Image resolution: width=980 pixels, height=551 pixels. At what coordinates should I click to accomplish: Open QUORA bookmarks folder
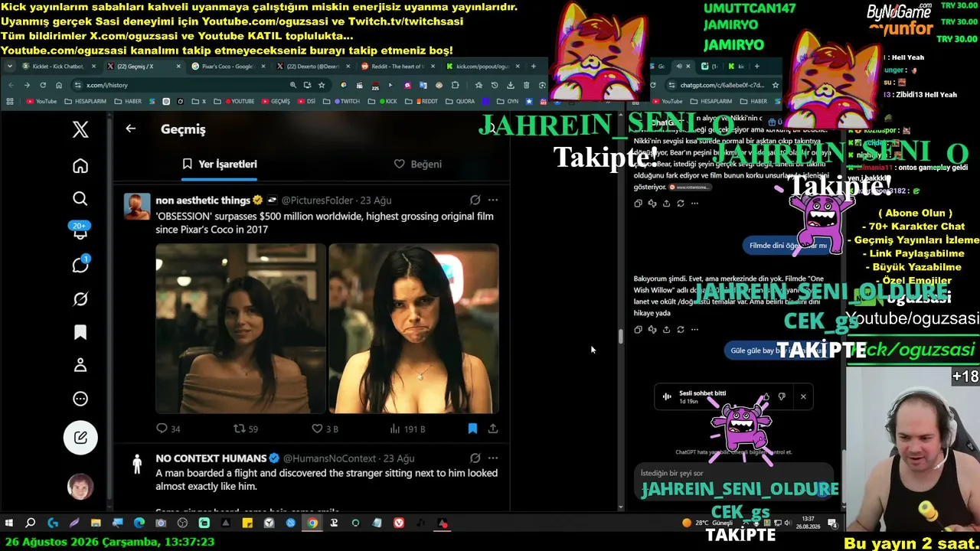(460, 101)
